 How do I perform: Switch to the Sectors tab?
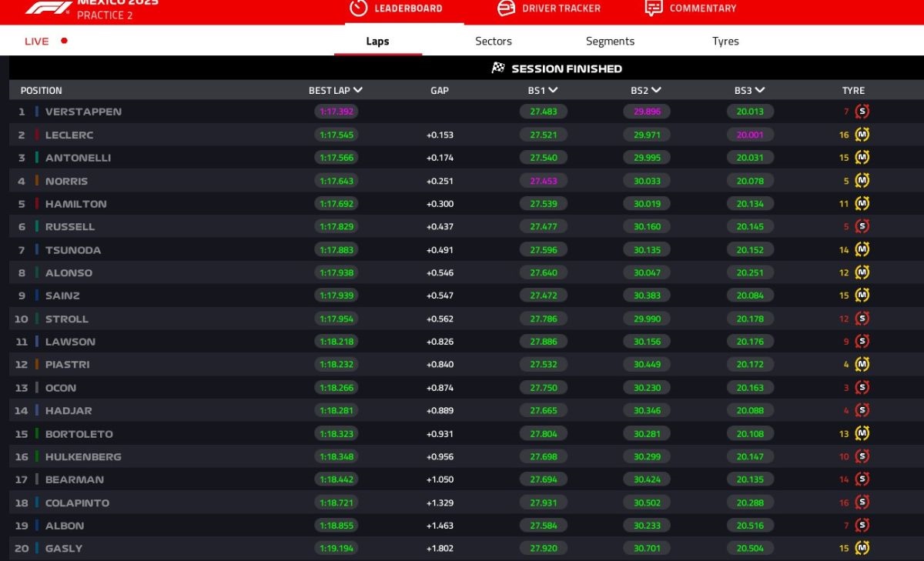[x=494, y=42]
